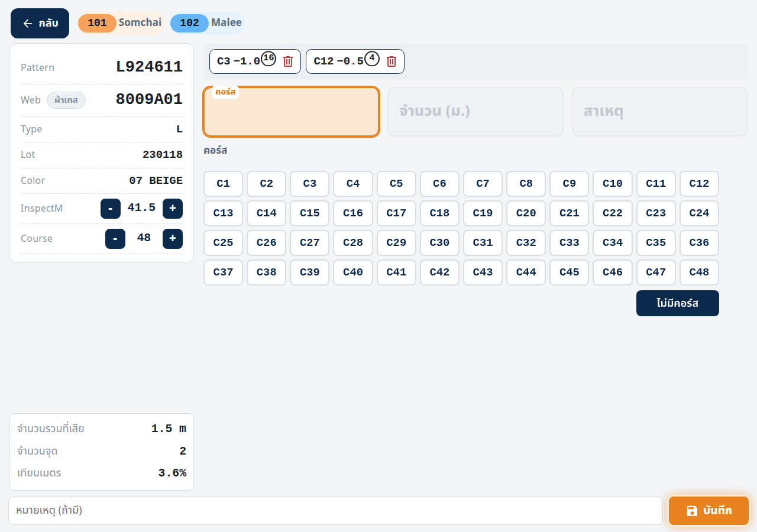Select inspector 102 Malee

(x=208, y=23)
